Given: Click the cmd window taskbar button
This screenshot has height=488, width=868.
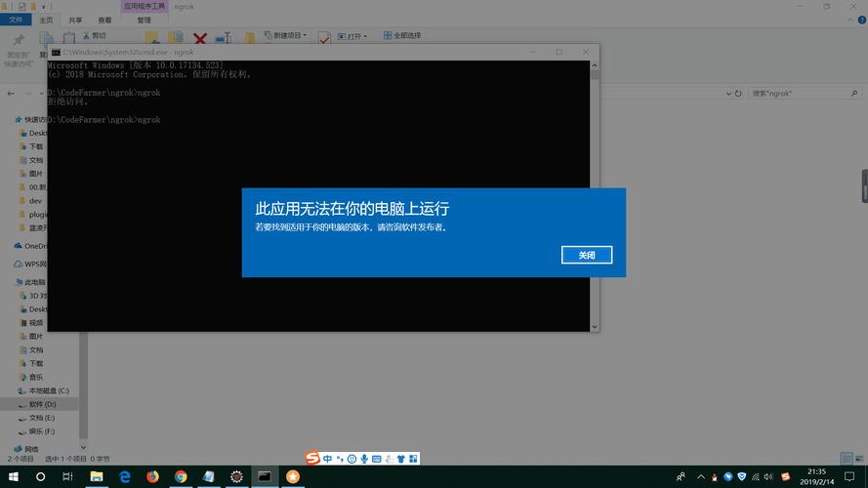Looking at the screenshot, I should (265, 476).
